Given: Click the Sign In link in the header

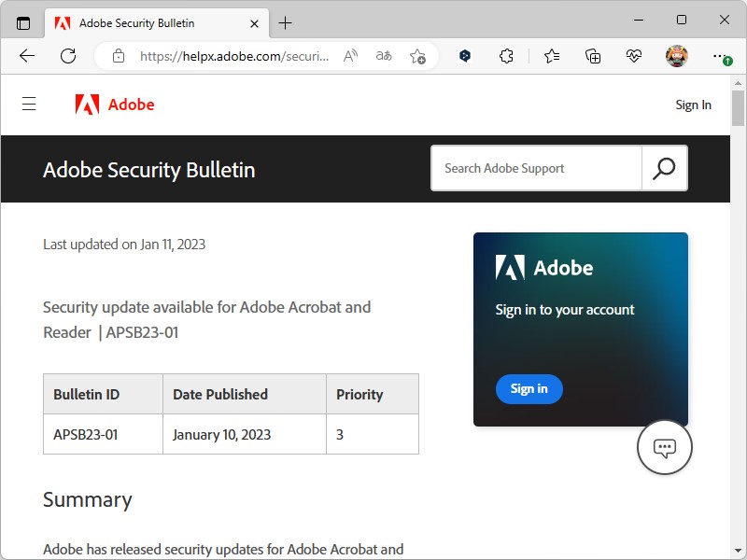Looking at the screenshot, I should click(693, 105).
